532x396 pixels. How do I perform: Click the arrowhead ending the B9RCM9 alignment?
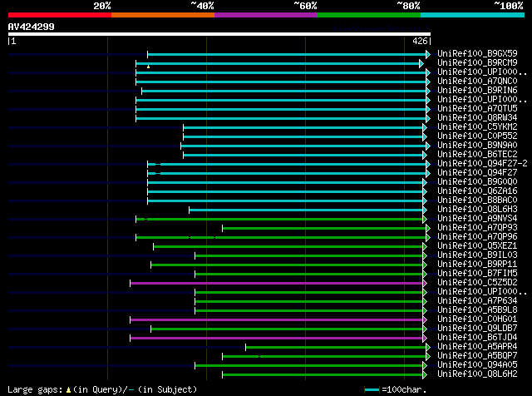[x=421, y=63]
